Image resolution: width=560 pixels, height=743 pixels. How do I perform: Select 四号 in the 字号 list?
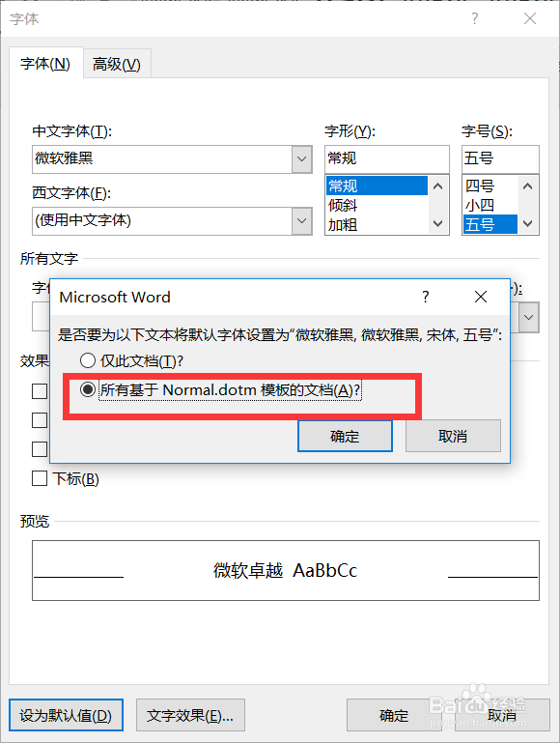coord(490,186)
